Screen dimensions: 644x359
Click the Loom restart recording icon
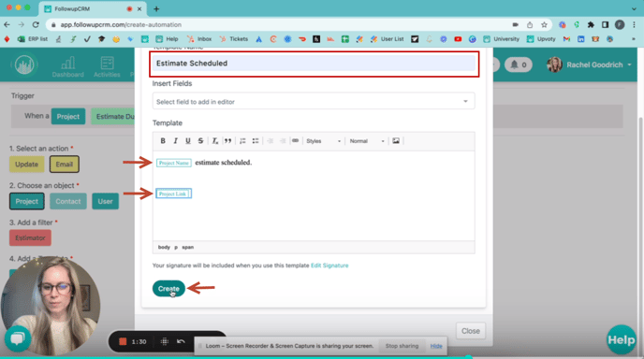[x=181, y=341]
